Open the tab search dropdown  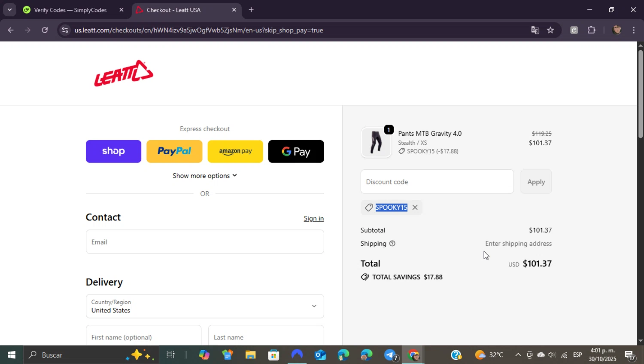click(x=9, y=9)
